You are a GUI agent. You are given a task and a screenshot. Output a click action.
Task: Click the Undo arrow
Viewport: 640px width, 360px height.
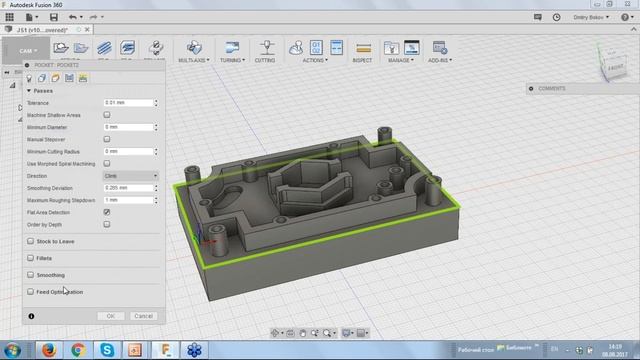73,17
